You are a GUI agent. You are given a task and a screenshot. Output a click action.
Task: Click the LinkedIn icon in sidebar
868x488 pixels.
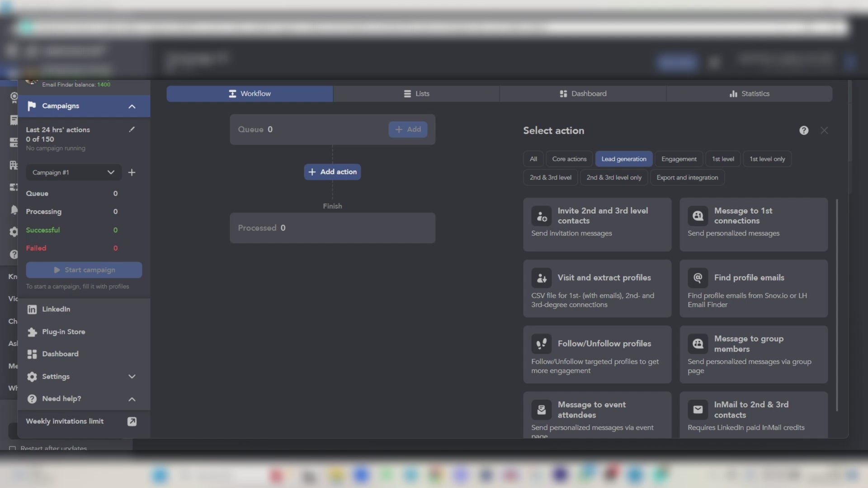(32, 310)
